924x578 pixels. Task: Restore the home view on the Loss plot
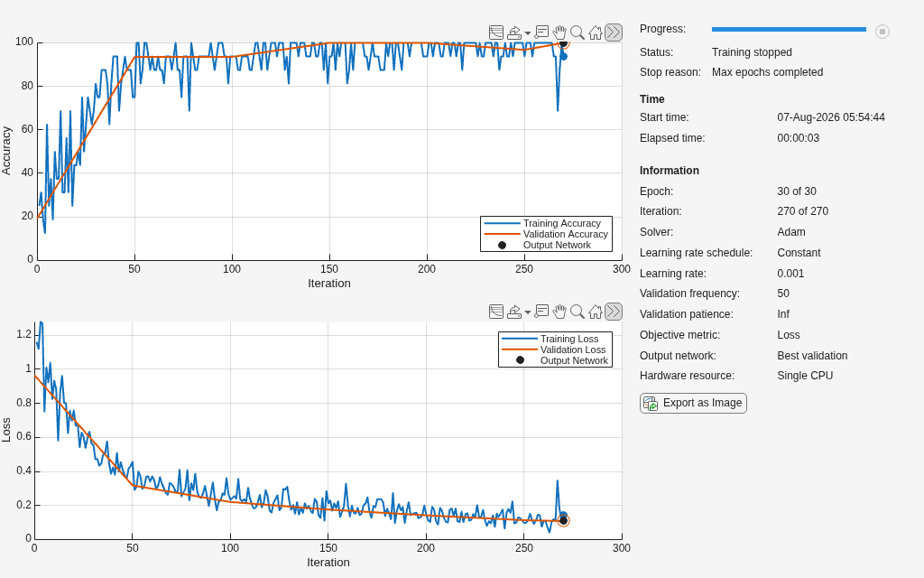[596, 312]
